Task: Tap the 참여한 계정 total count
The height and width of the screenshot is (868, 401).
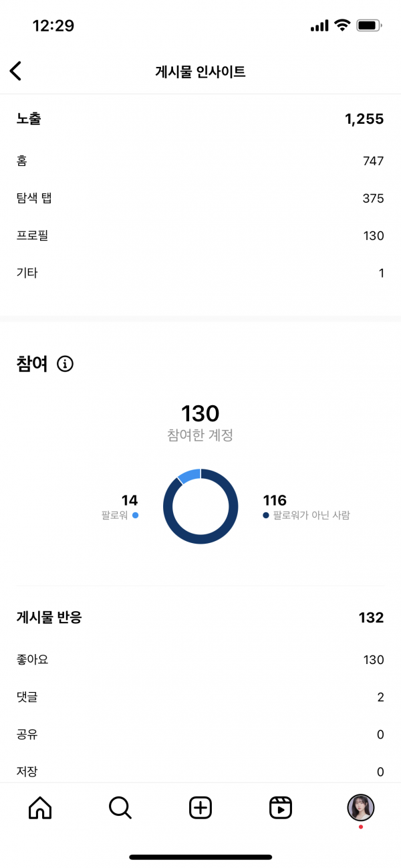Action: point(200,413)
